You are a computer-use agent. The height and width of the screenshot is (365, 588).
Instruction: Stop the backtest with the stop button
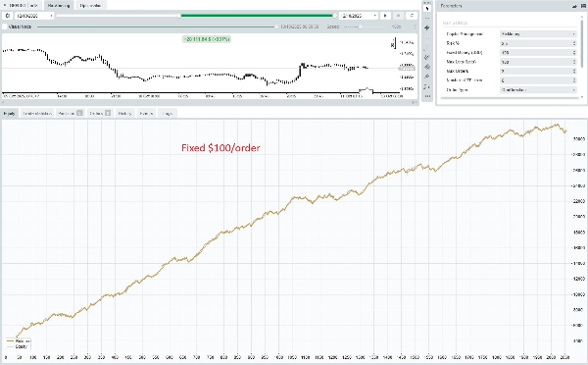(398, 16)
